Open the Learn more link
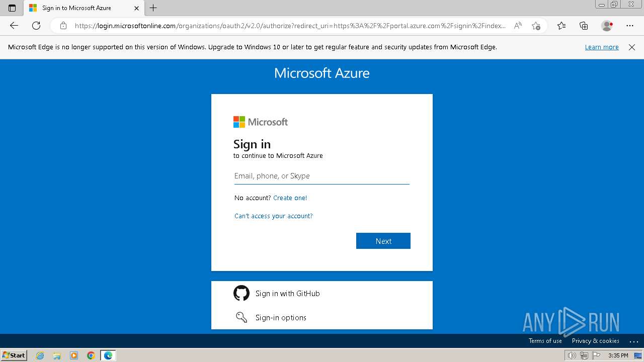644x362 pixels. coord(602,47)
